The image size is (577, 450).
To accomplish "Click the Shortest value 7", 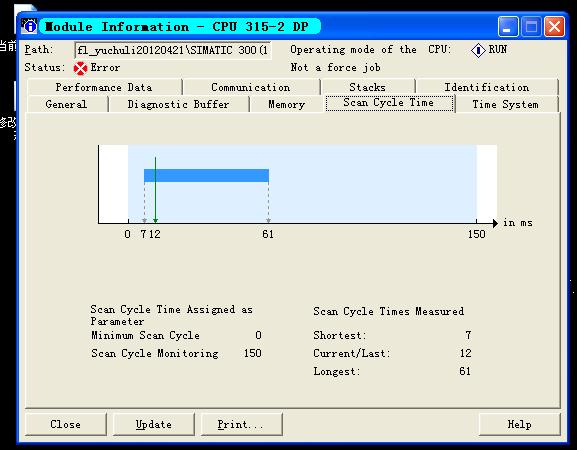I will [468, 335].
